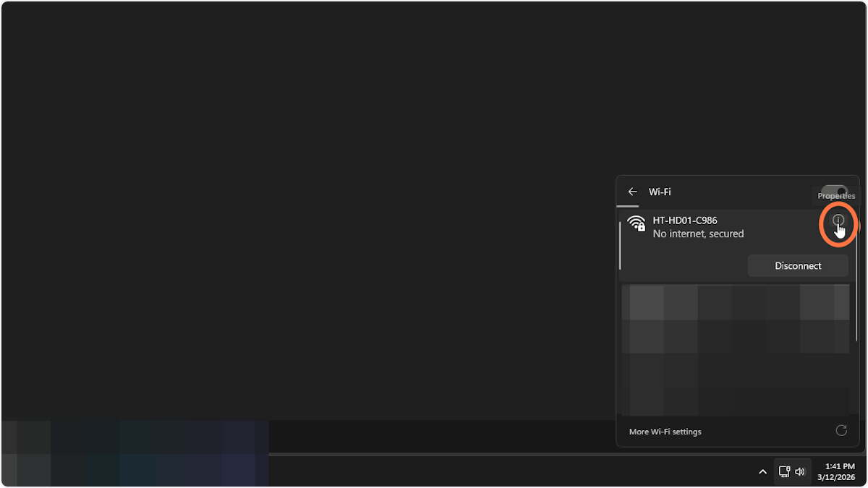This screenshot has width=868, height=488.
Task: Open volume controls from the system tray
Action: pos(800,471)
